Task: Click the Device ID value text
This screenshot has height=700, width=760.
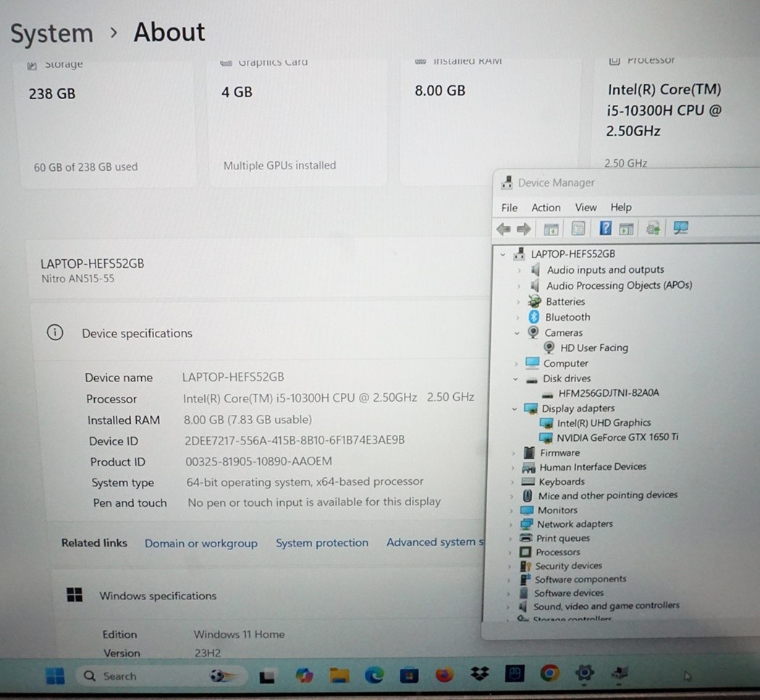Action: pos(295,440)
